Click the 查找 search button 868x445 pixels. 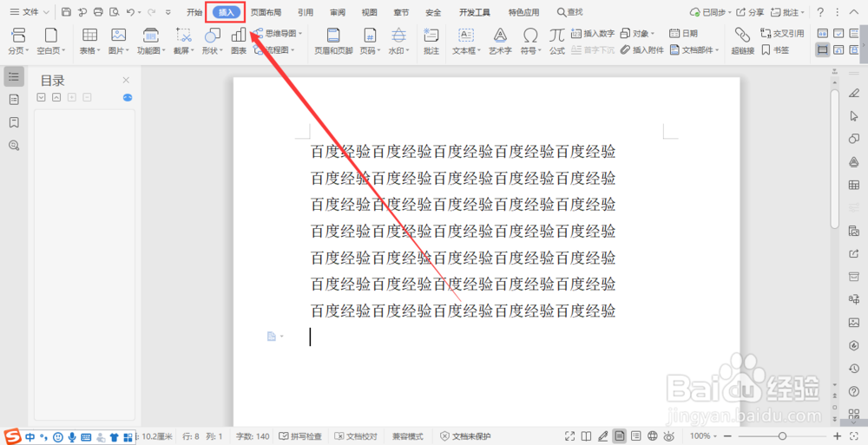tap(570, 11)
